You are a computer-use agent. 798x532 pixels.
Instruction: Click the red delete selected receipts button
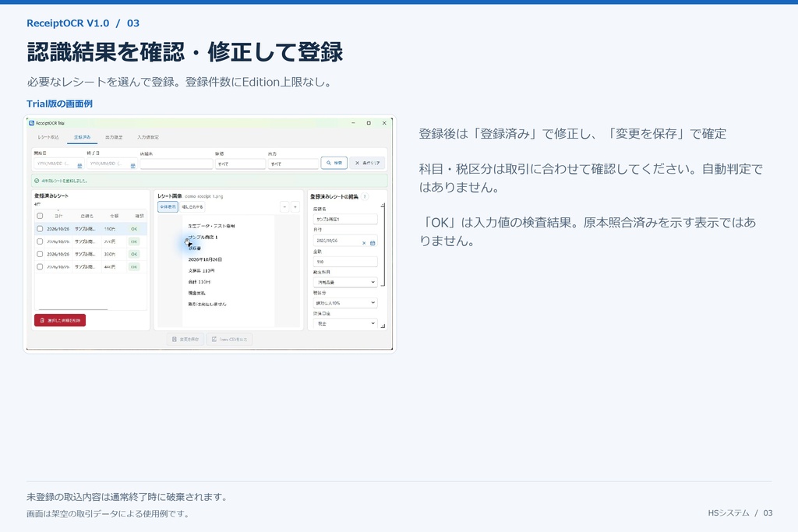[60, 320]
